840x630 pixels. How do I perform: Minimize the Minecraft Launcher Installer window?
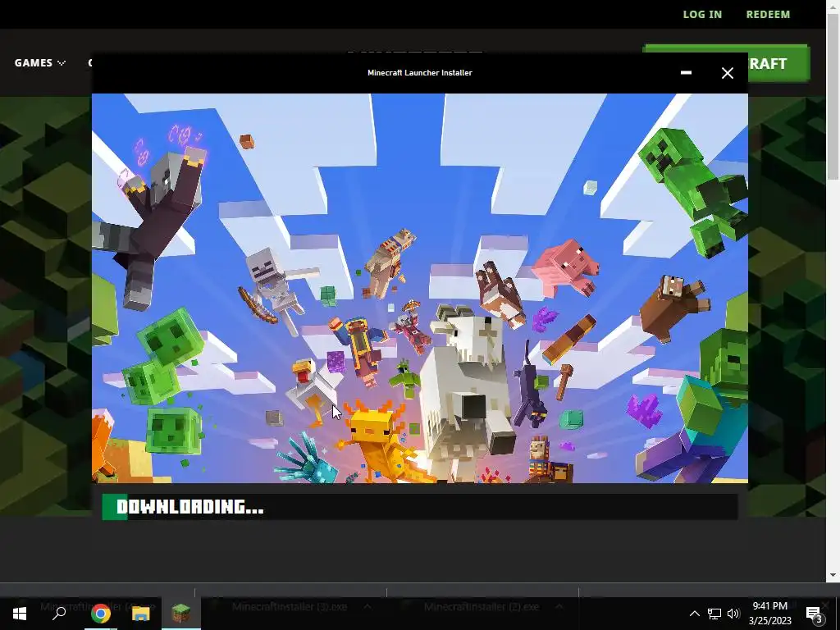[x=686, y=72]
